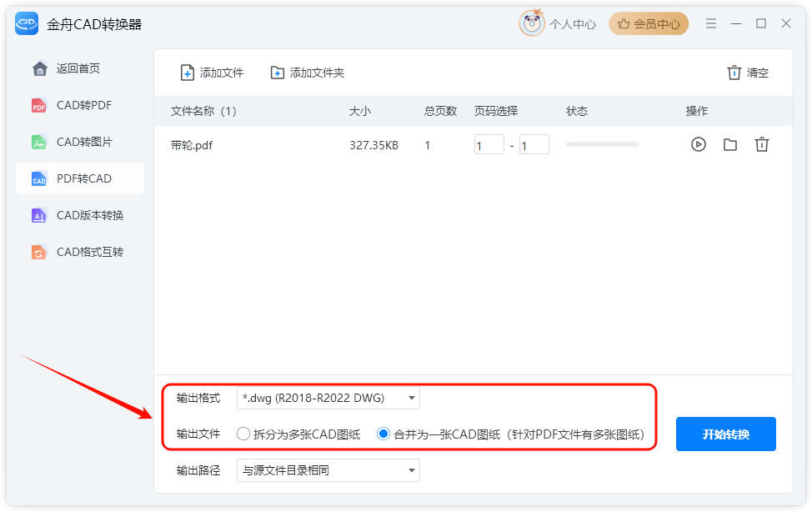812x512 pixels.
Task: Open the hamburger main menu
Action: pos(711,23)
